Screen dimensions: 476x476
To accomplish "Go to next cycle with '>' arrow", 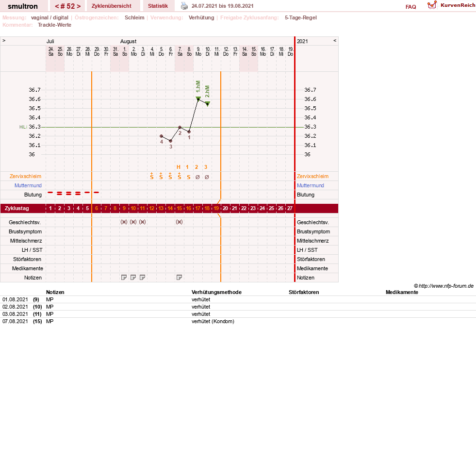I will tap(78, 6).
